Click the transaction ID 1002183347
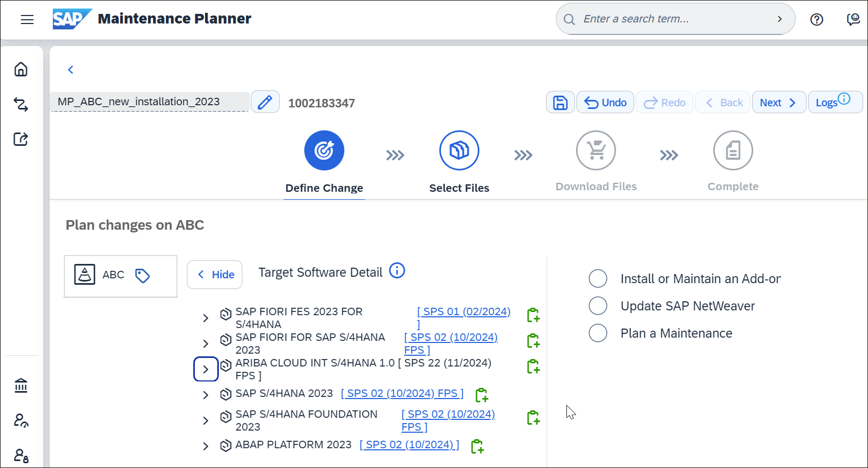Image resolution: width=868 pixels, height=468 pixels. coord(321,103)
